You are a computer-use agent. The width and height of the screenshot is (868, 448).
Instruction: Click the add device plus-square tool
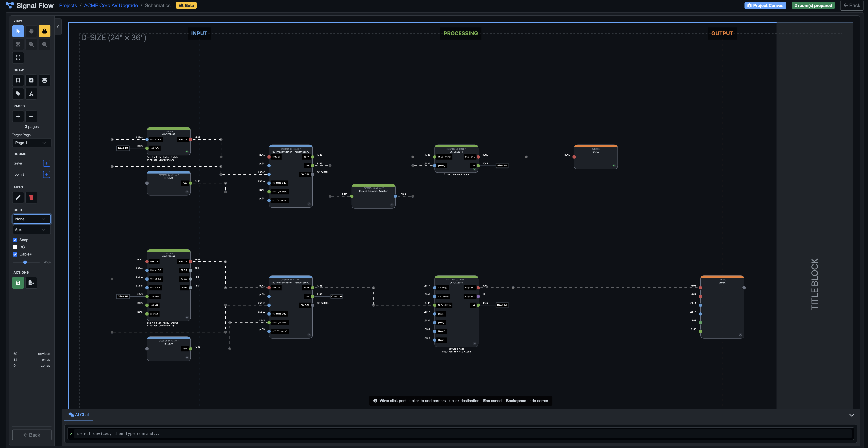click(x=31, y=80)
